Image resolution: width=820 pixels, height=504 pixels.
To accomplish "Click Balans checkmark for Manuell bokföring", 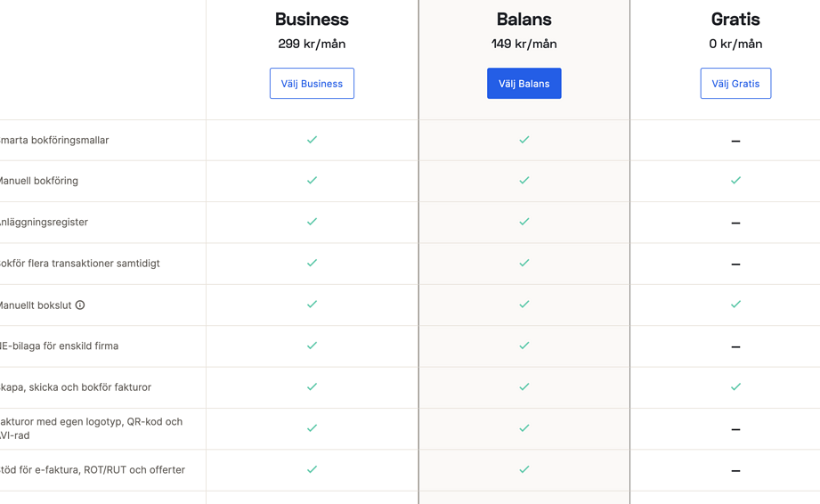I will (x=524, y=181).
